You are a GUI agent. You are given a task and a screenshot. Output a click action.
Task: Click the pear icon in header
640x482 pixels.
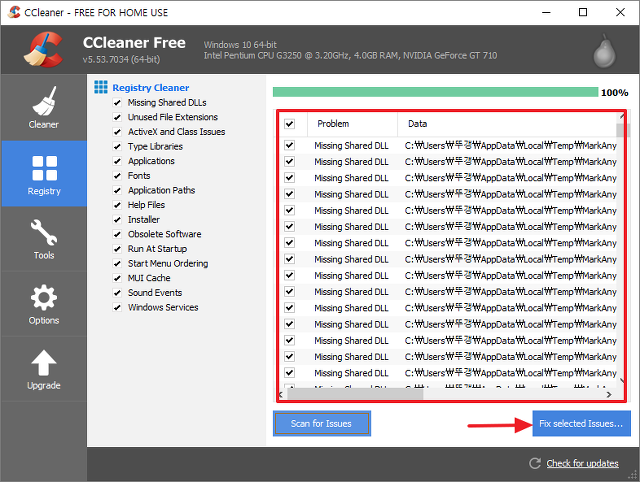click(604, 51)
